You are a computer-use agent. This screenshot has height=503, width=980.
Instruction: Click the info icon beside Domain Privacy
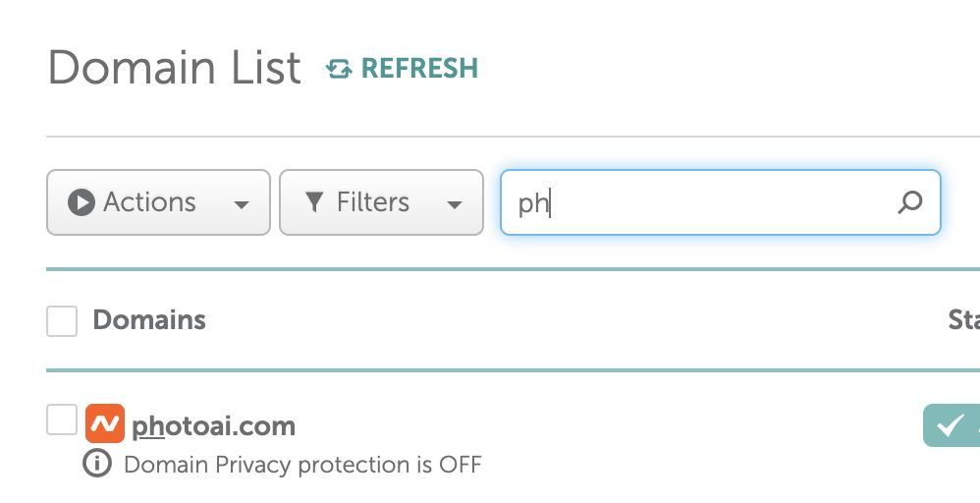tap(97, 464)
